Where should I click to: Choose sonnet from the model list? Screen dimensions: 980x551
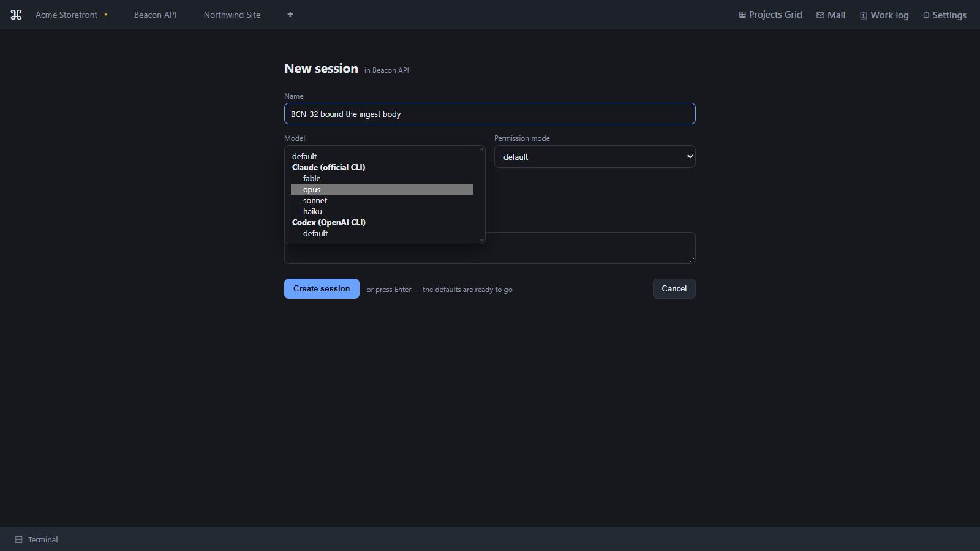click(x=382, y=200)
